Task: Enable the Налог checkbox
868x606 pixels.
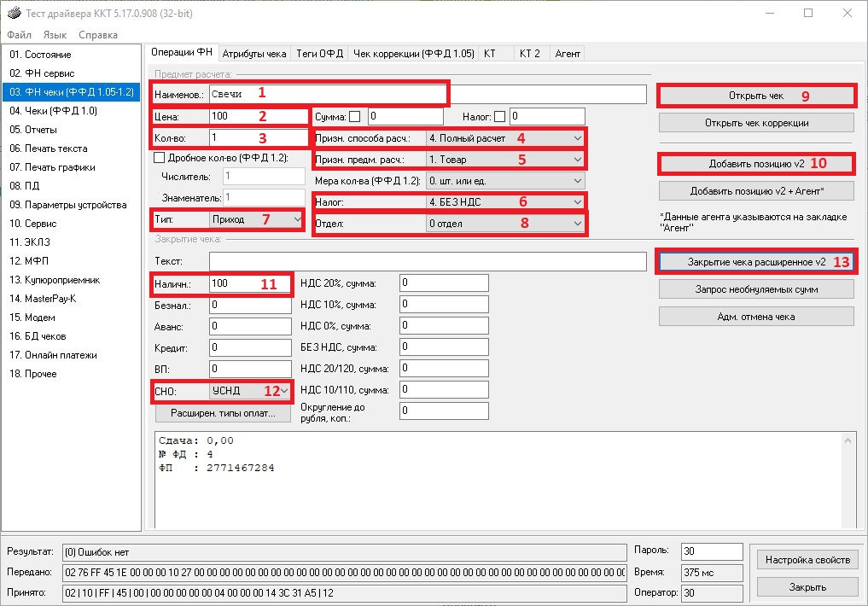Action: tap(500, 116)
